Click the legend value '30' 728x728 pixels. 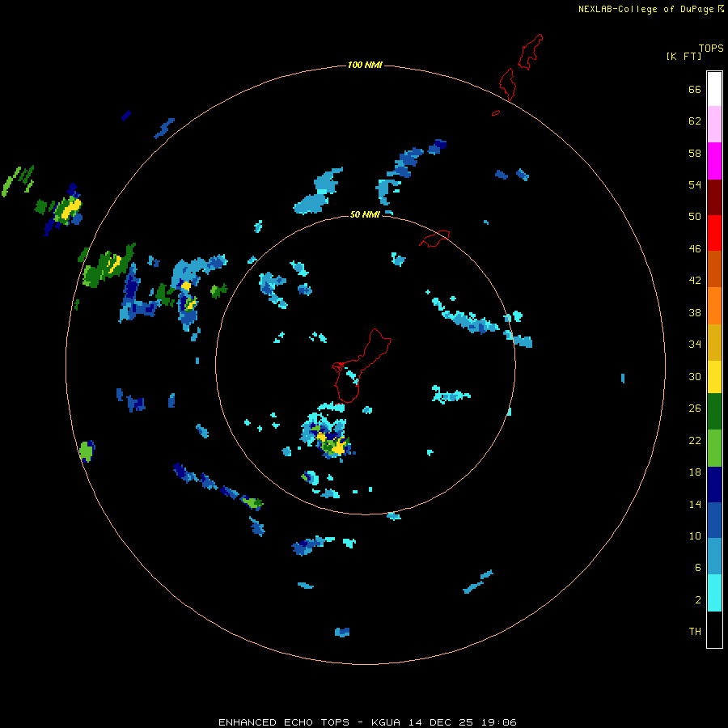pos(695,376)
